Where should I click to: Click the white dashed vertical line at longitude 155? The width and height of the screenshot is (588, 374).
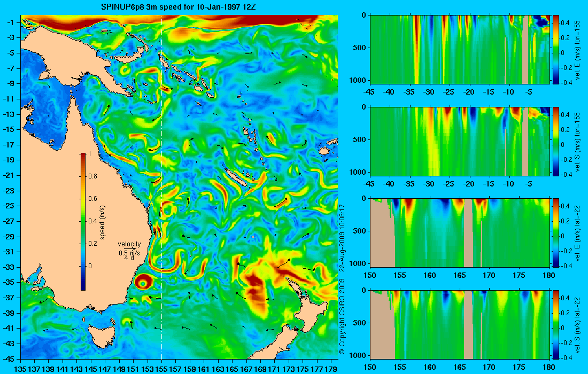161,187
